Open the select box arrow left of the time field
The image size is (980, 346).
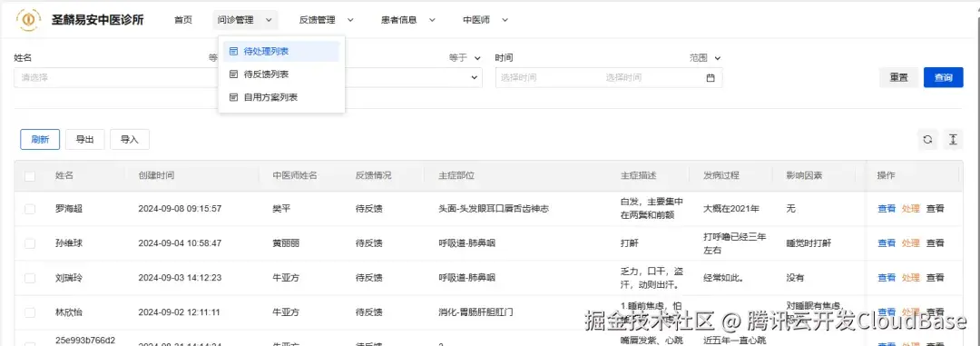pos(474,77)
